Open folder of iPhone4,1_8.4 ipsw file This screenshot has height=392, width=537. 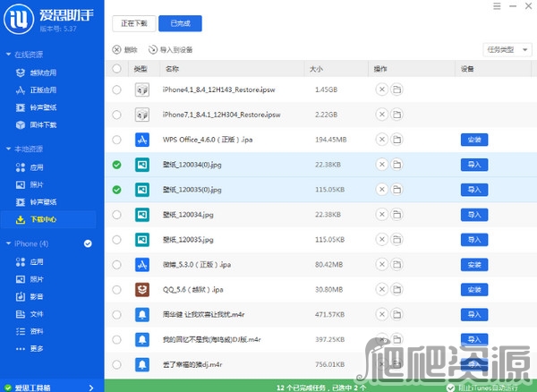(x=396, y=89)
